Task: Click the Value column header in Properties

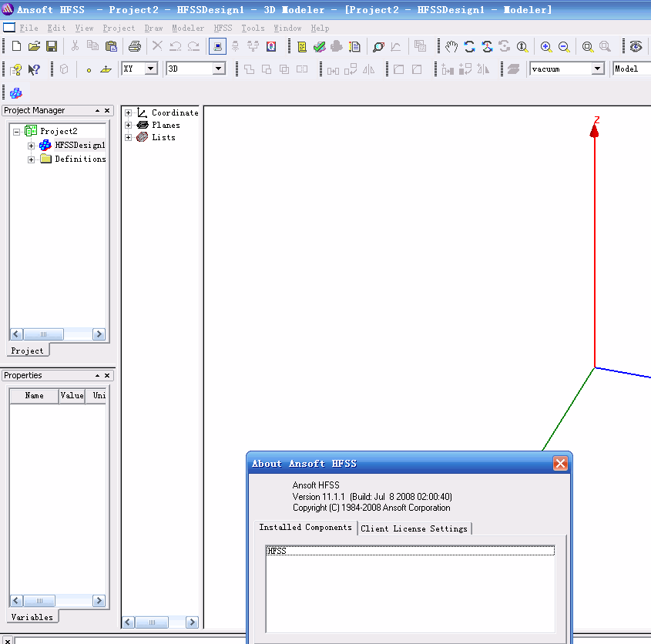Action: point(72,395)
